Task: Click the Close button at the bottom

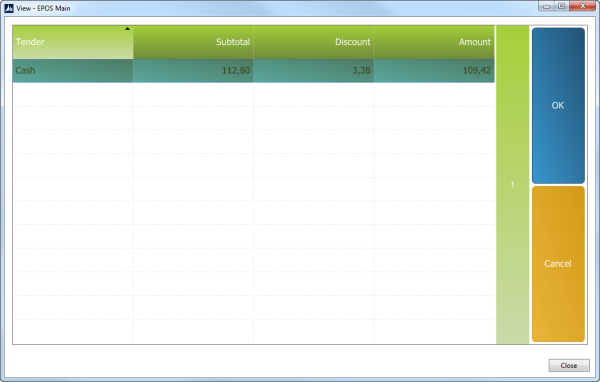Action: pos(569,366)
